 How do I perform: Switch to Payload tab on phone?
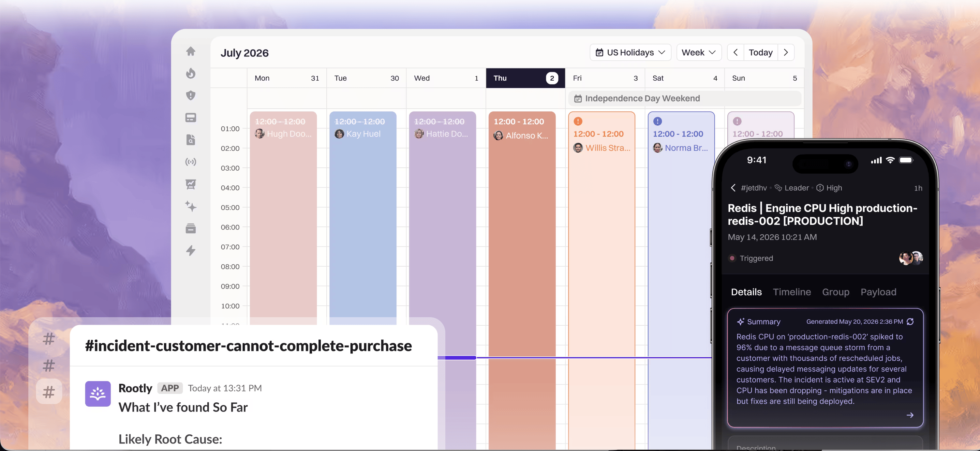tap(878, 292)
